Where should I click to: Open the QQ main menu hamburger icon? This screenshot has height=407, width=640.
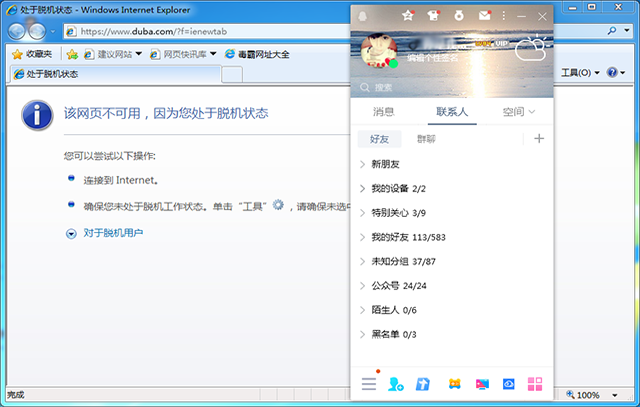click(369, 384)
